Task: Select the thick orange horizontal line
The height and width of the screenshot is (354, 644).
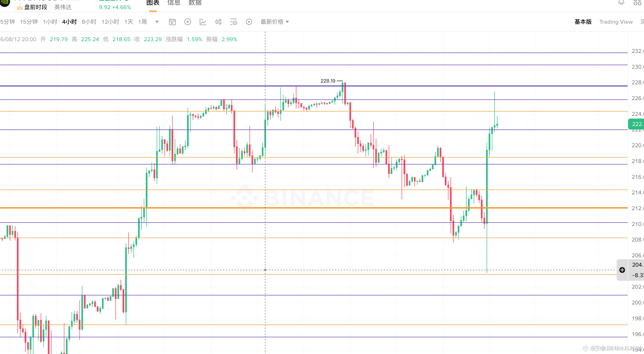Action: tap(314, 208)
